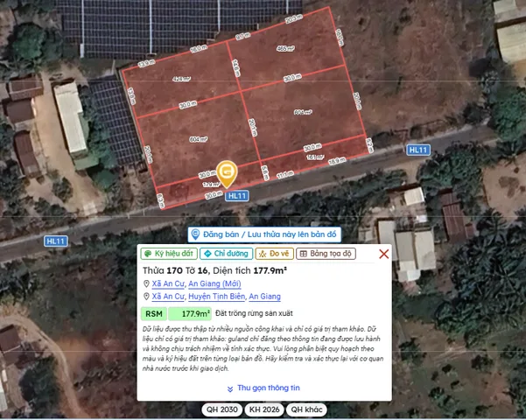Click the diamond arrow icon in Chỉ đường
The image size is (526, 420).
pyautogui.click(x=207, y=254)
